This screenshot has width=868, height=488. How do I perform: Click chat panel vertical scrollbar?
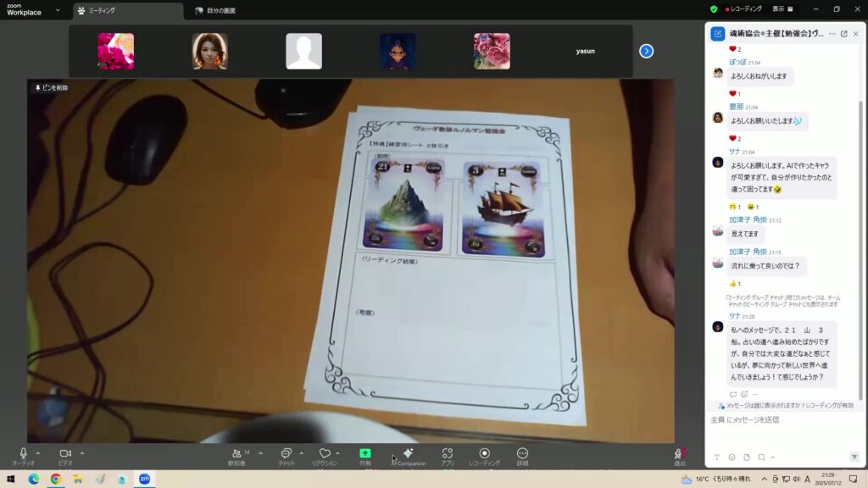(861, 249)
